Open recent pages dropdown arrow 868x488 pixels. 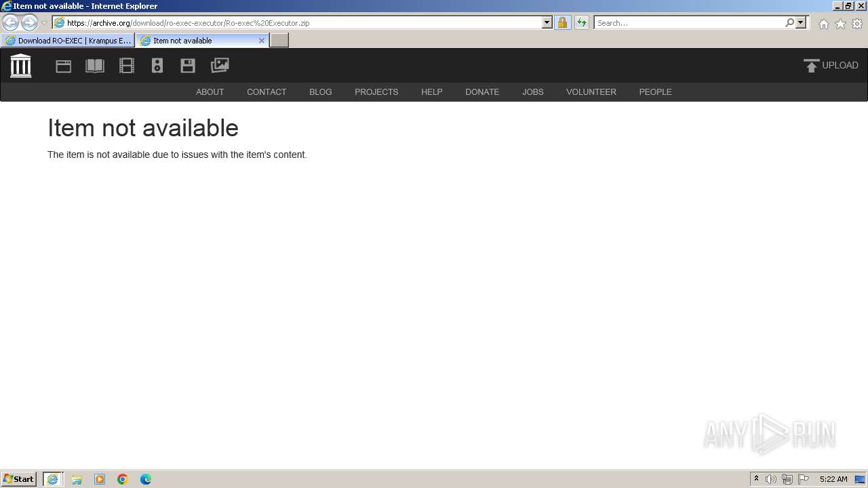click(x=44, y=23)
